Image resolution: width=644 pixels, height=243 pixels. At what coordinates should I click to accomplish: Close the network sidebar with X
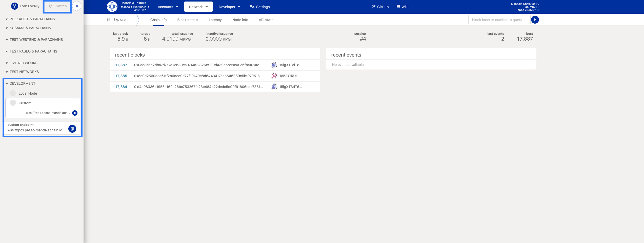point(77,6)
